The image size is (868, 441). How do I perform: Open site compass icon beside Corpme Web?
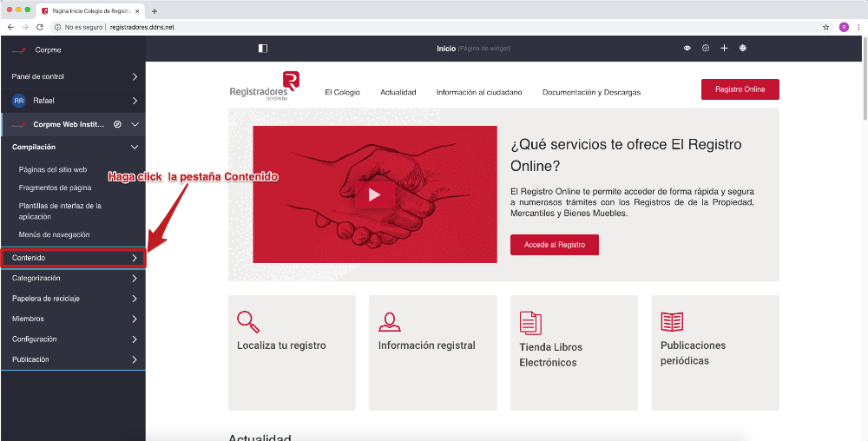[x=117, y=124]
